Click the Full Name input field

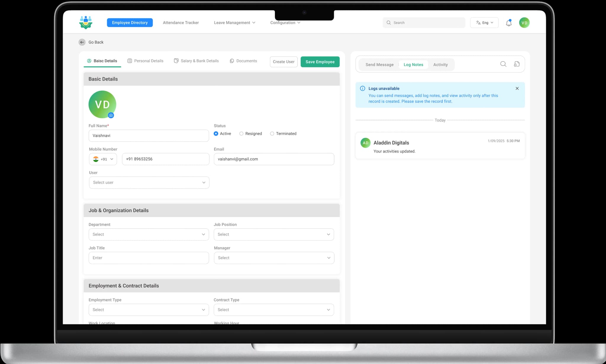point(149,136)
